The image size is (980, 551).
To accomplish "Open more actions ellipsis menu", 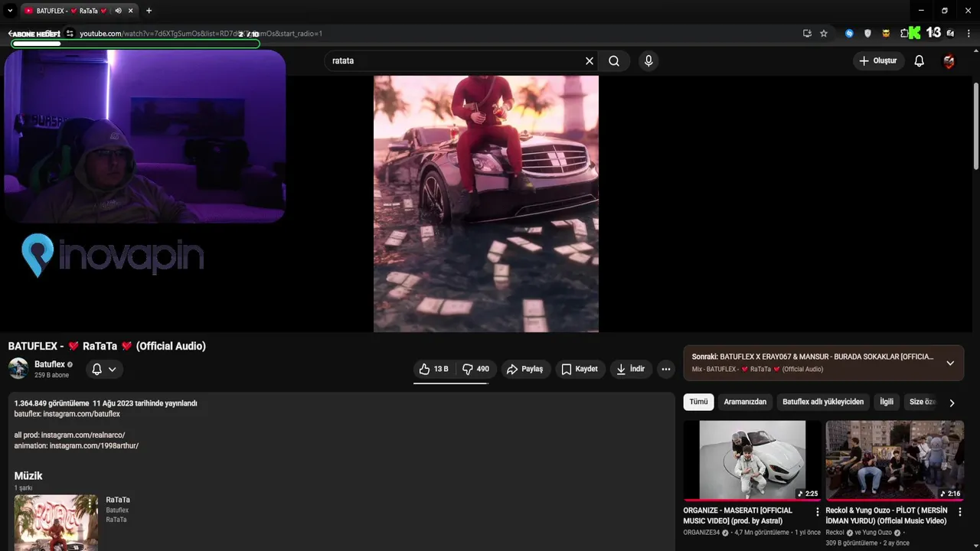I will (666, 369).
